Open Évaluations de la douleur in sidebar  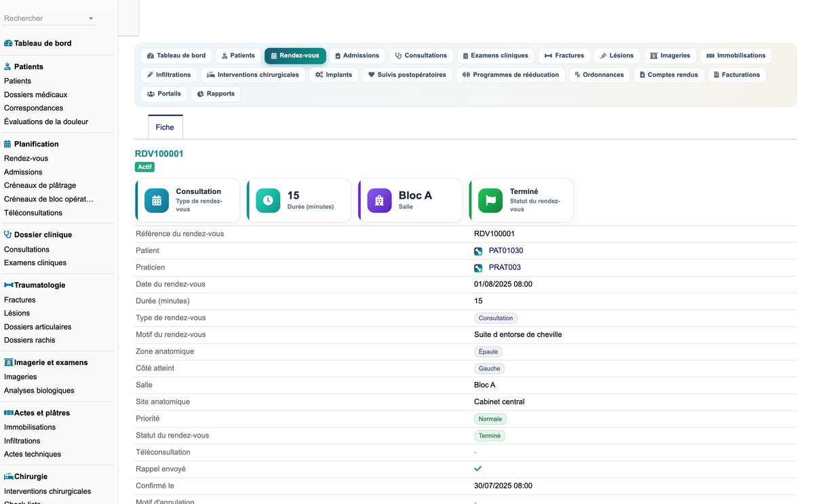click(x=46, y=122)
